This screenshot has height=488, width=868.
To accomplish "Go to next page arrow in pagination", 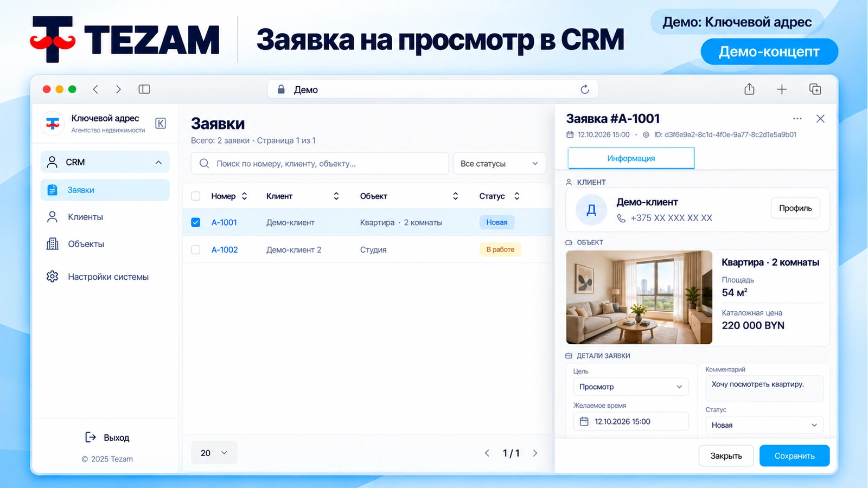I will pyautogui.click(x=535, y=453).
